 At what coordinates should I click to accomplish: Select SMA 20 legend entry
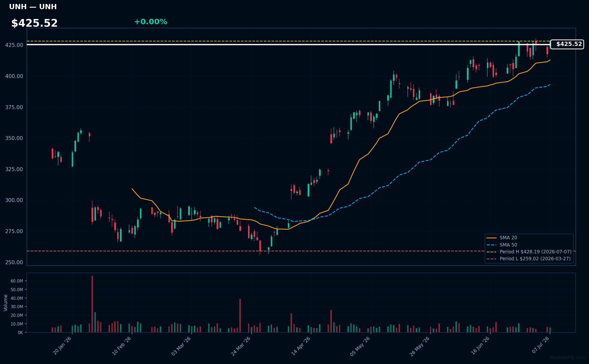click(502, 238)
